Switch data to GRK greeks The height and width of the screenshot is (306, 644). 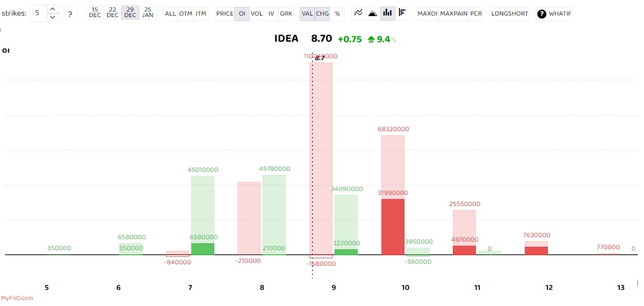click(x=286, y=14)
